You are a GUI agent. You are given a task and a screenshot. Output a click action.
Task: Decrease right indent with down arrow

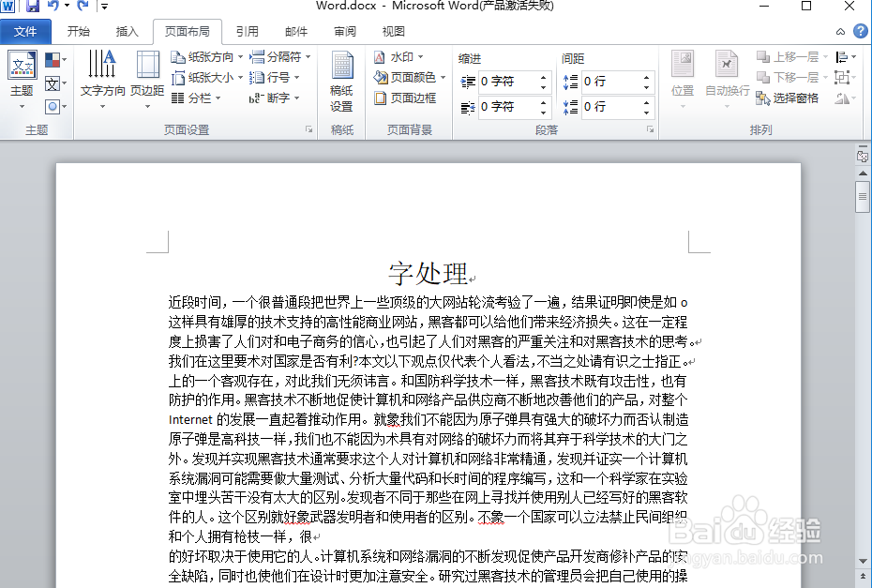(543, 112)
